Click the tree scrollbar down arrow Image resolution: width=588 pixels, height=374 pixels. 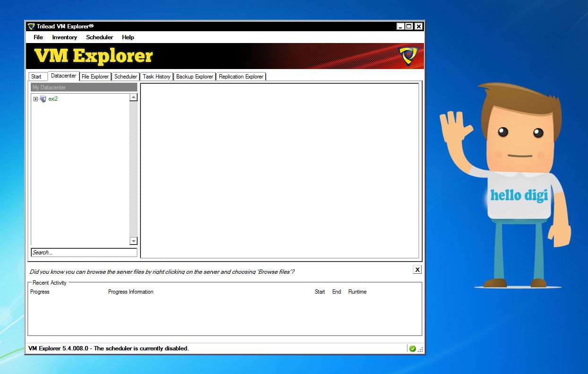[133, 241]
